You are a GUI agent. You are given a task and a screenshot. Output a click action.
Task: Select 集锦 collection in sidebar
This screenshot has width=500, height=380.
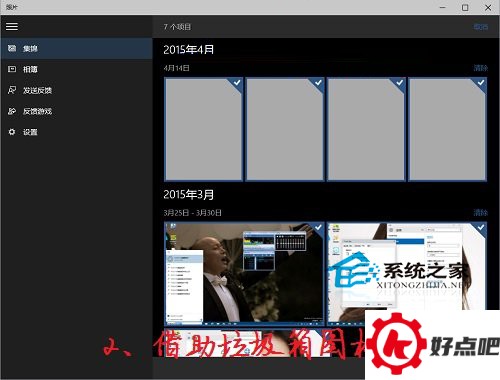[76, 49]
